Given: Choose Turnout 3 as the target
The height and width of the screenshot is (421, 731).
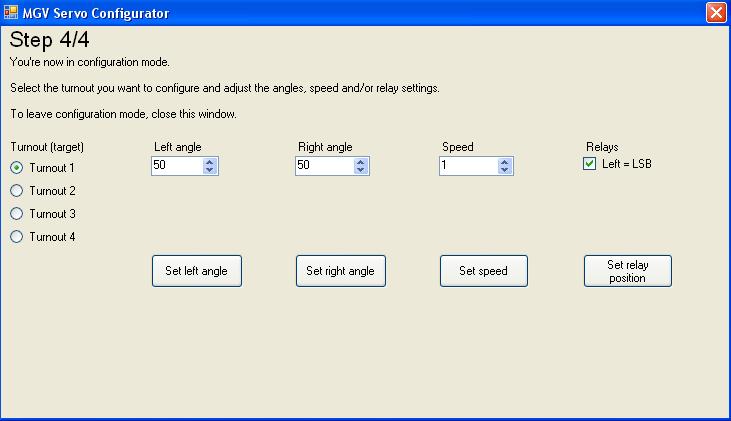Looking at the screenshot, I should tap(16, 214).
